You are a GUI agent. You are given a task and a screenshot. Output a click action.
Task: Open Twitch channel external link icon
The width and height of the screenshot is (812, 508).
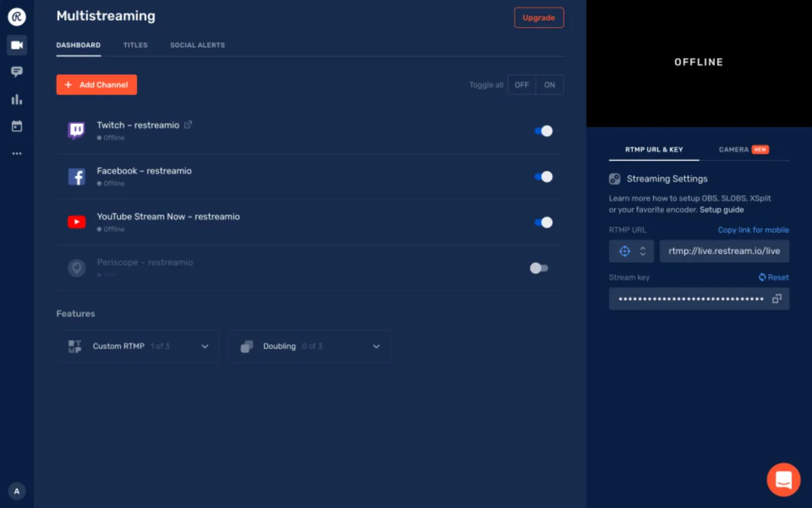point(188,125)
